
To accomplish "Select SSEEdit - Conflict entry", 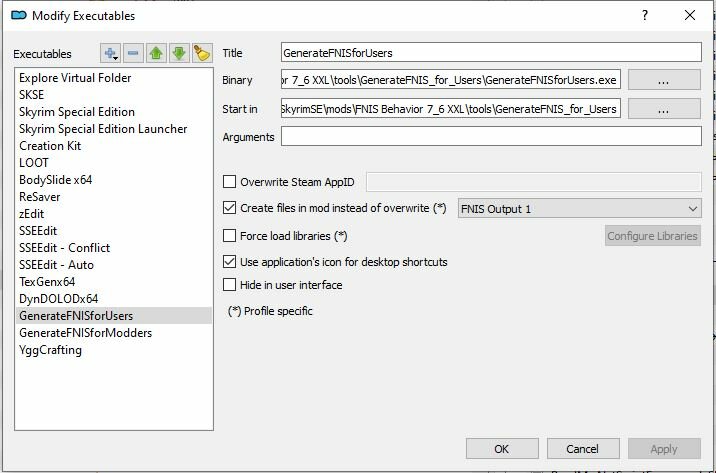I will tap(114, 248).
